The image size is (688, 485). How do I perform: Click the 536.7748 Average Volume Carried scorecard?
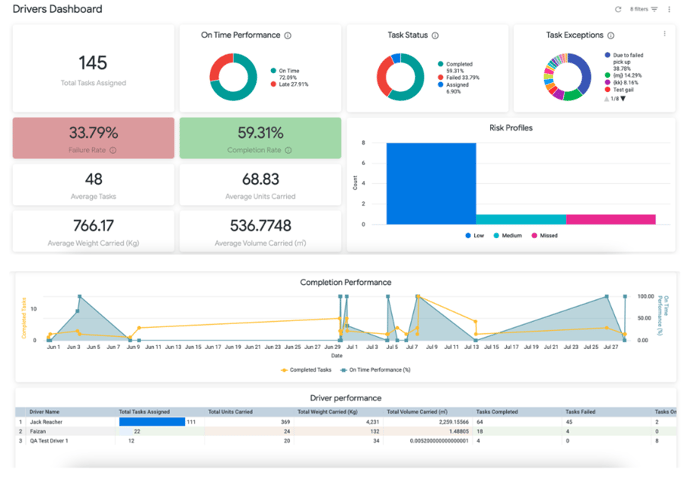click(x=260, y=231)
